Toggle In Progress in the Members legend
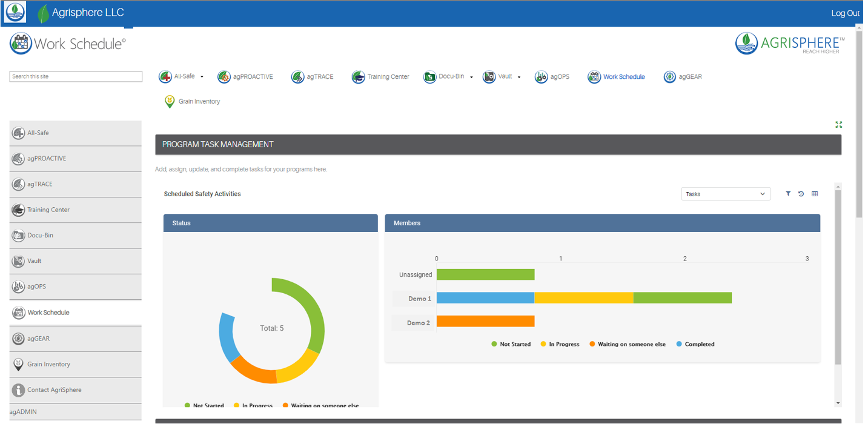This screenshot has height=424, width=868. (x=560, y=344)
